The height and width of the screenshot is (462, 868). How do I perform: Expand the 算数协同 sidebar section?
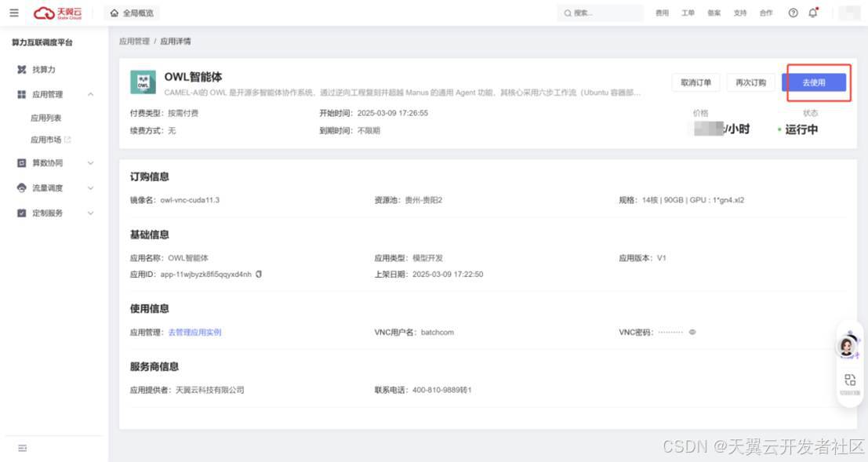[x=90, y=163]
